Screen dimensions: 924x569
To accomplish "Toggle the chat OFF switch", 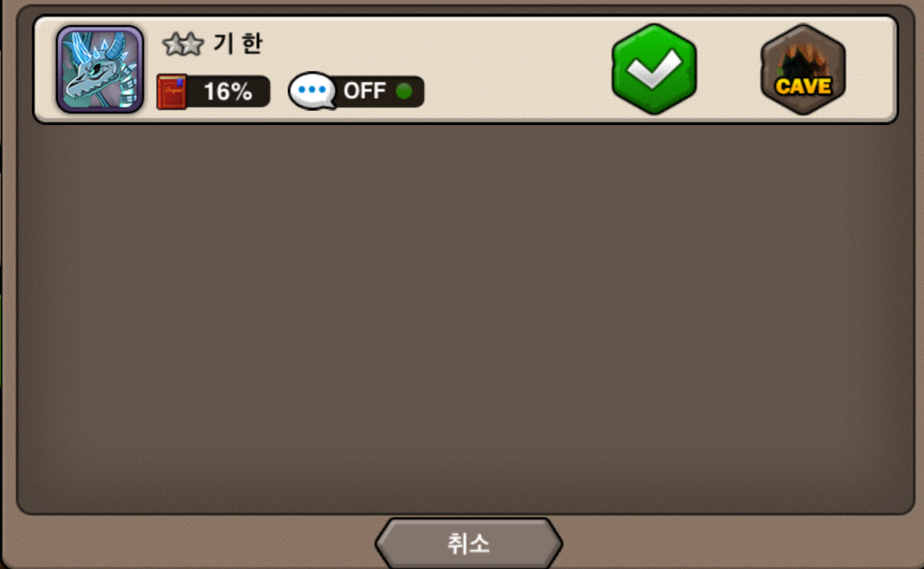I will click(x=356, y=91).
